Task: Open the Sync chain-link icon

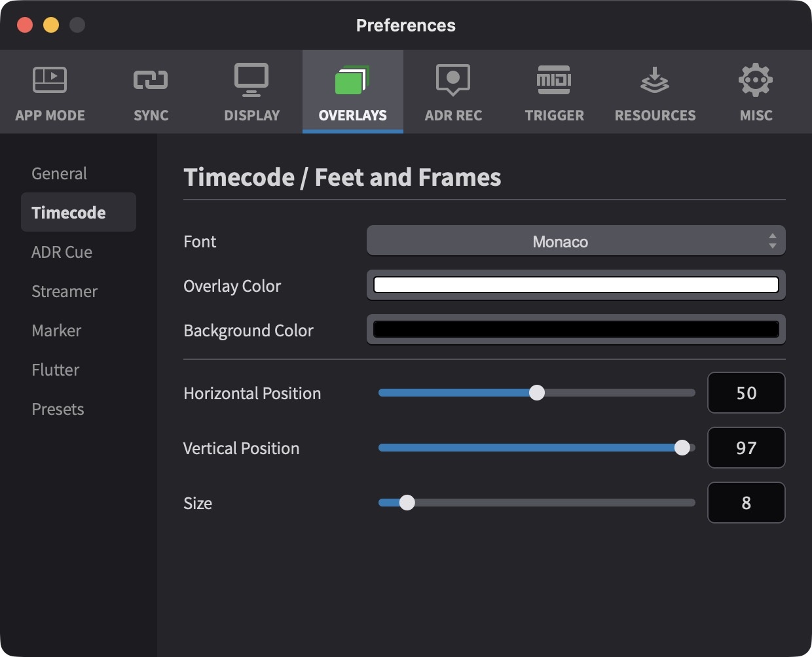Action: pos(151,80)
